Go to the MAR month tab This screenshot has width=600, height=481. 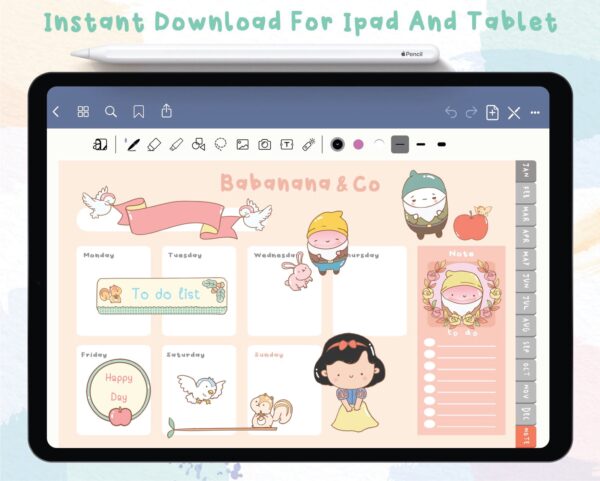pos(526,215)
